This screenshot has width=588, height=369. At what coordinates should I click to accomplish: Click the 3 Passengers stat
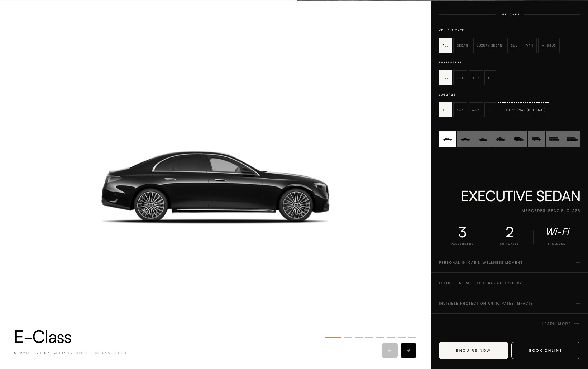462,236
